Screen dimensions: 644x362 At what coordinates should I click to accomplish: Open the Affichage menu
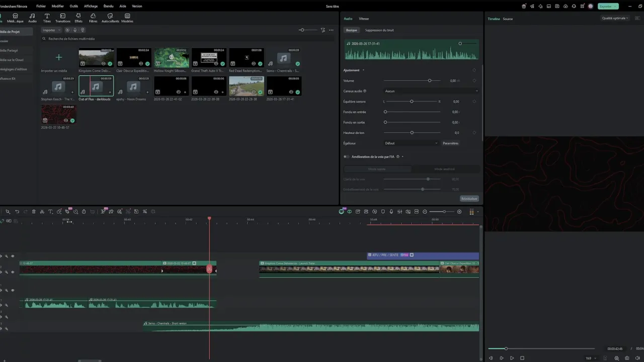(91, 6)
